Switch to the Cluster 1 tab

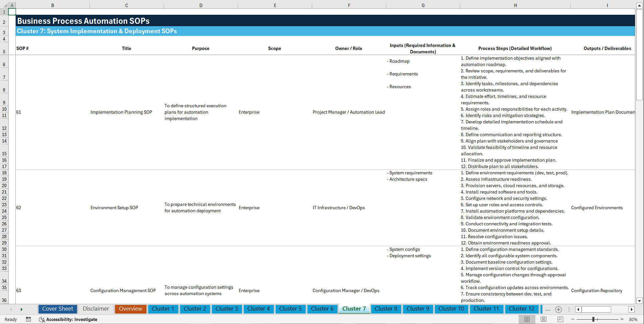(163, 309)
